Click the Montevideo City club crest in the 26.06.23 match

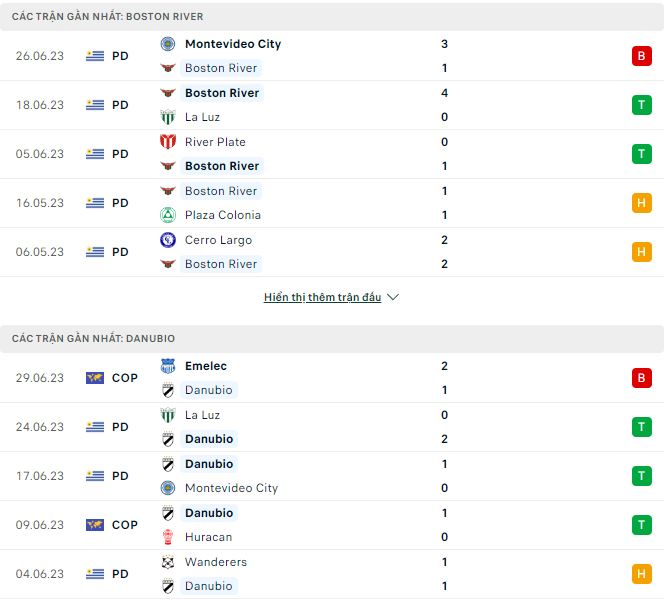point(168,44)
